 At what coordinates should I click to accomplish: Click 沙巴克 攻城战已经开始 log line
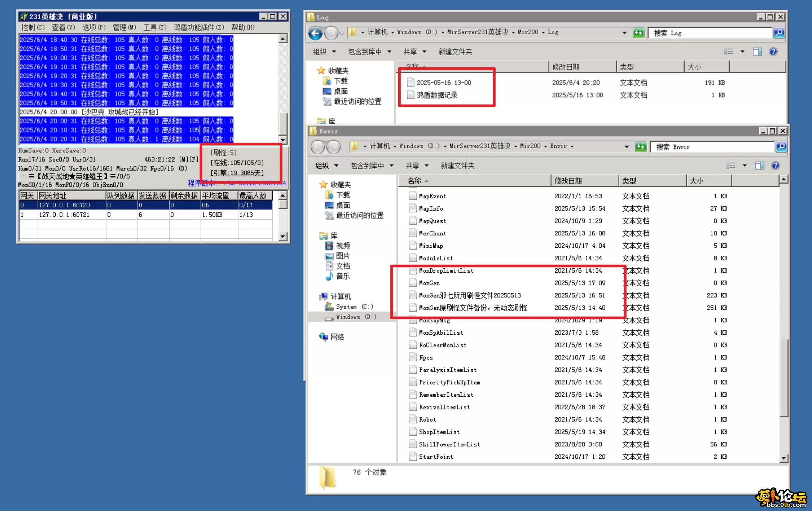[x=120, y=112]
